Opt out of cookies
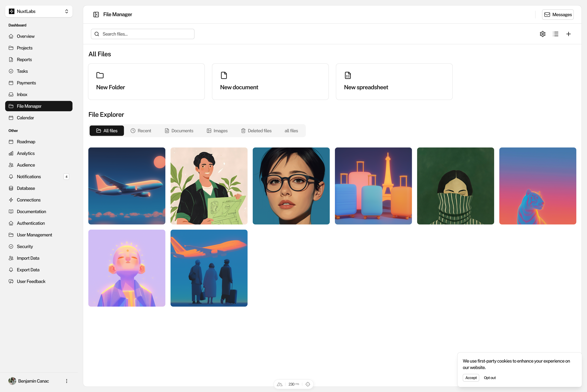Viewport: 587px width, 392px height. click(x=489, y=378)
